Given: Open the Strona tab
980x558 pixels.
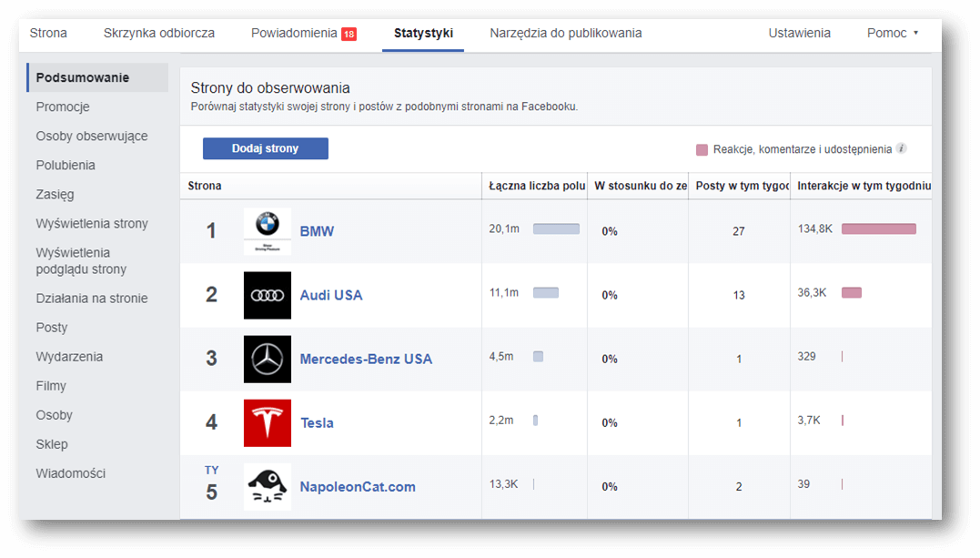Looking at the screenshot, I should [x=48, y=33].
